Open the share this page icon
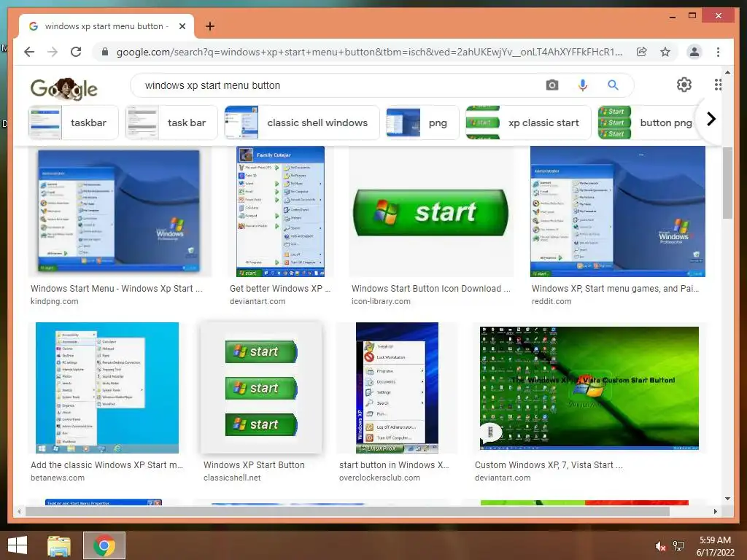Screen dimensions: 747x560 (642, 52)
